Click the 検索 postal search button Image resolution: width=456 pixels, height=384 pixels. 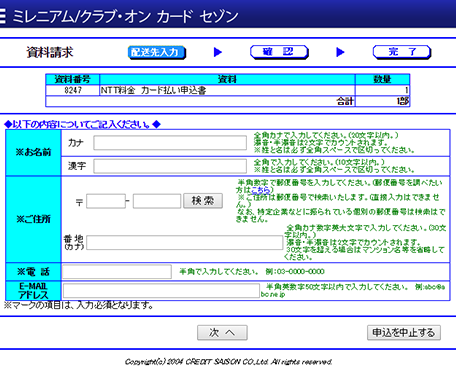(203, 201)
